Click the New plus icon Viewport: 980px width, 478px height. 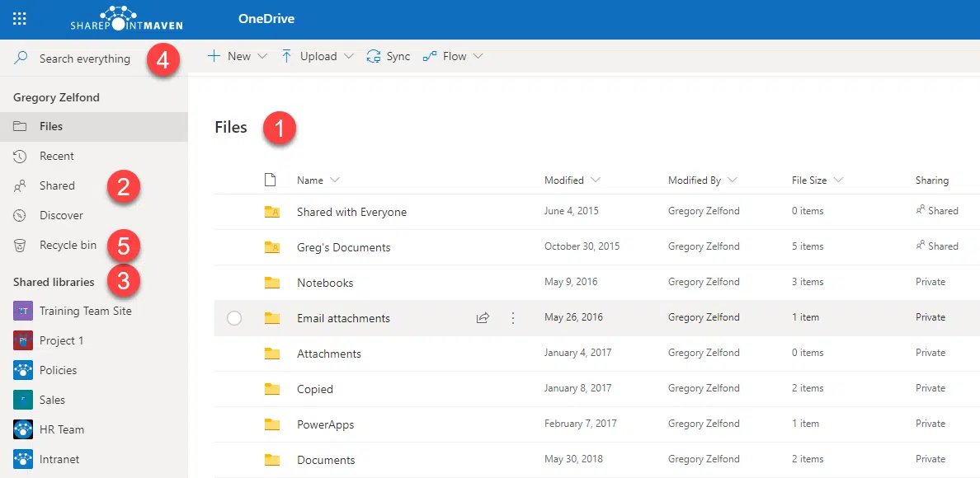coord(214,56)
